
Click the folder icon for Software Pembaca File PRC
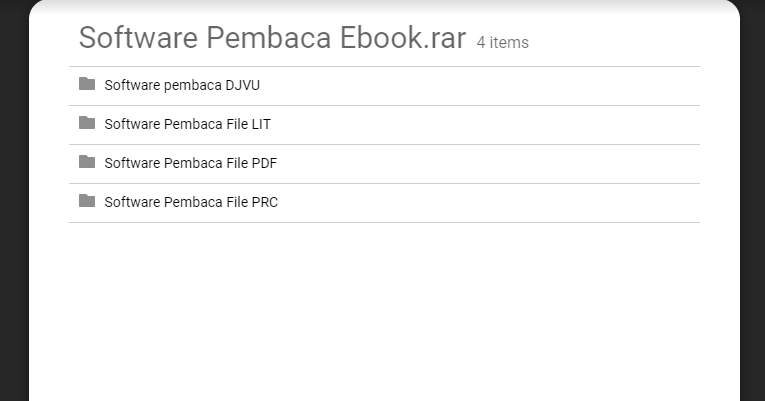87,201
